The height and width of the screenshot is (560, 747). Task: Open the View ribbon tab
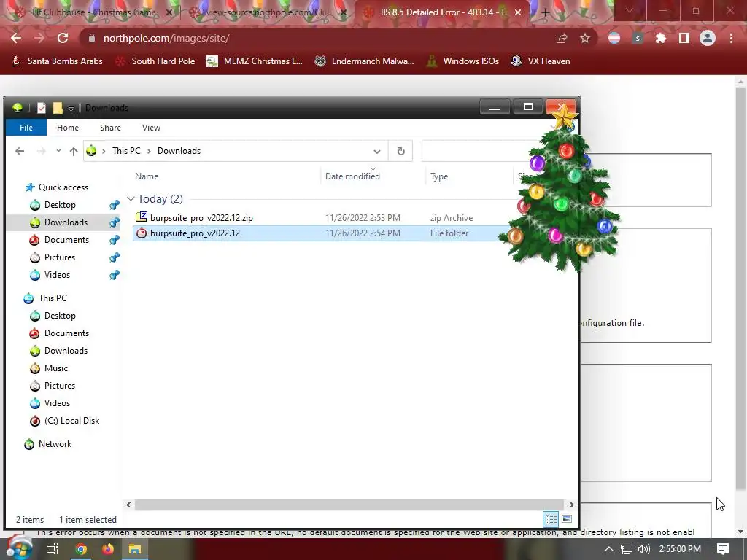[151, 128]
